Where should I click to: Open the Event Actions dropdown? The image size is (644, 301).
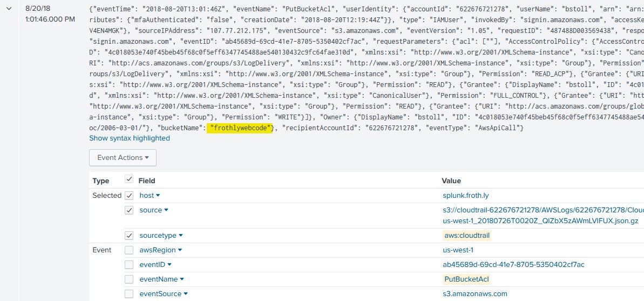tap(123, 158)
